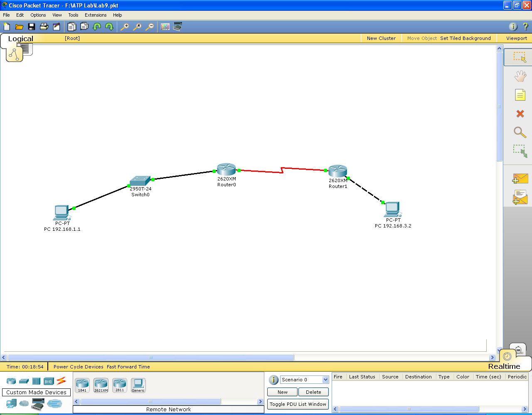The width and height of the screenshot is (532, 415).
Task: Redo with the right green arrow
Action: coord(109,27)
